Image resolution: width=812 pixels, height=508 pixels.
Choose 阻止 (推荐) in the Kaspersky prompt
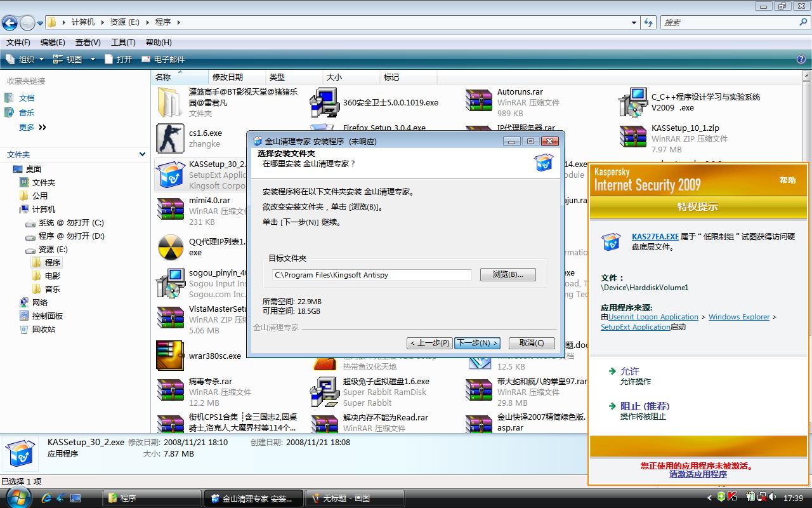(x=645, y=406)
